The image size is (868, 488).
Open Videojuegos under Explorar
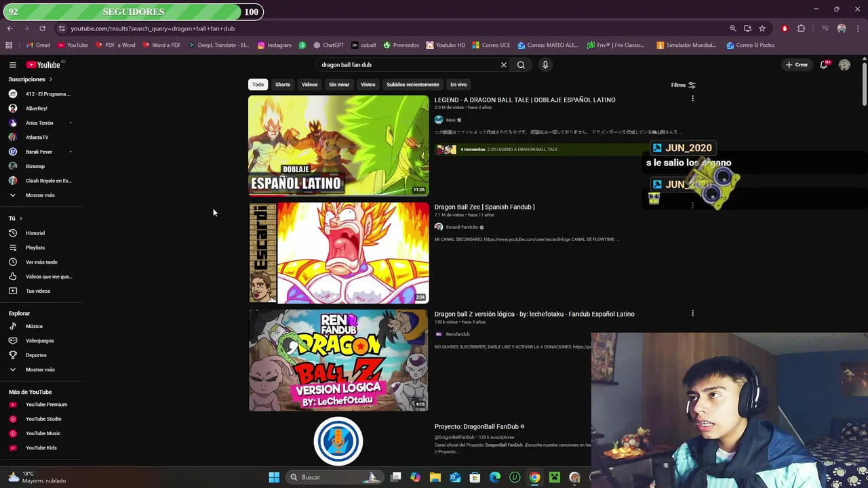pyautogui.click(x=40, y=341)
